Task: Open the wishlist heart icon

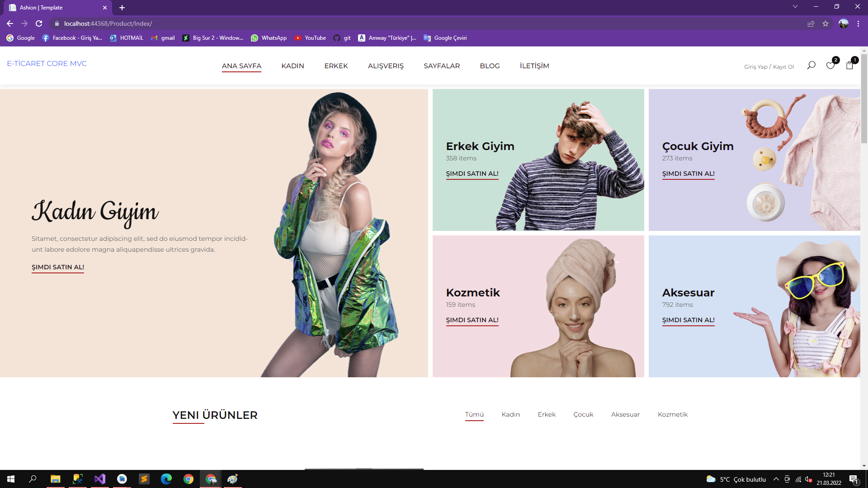Action: [830, 66]
